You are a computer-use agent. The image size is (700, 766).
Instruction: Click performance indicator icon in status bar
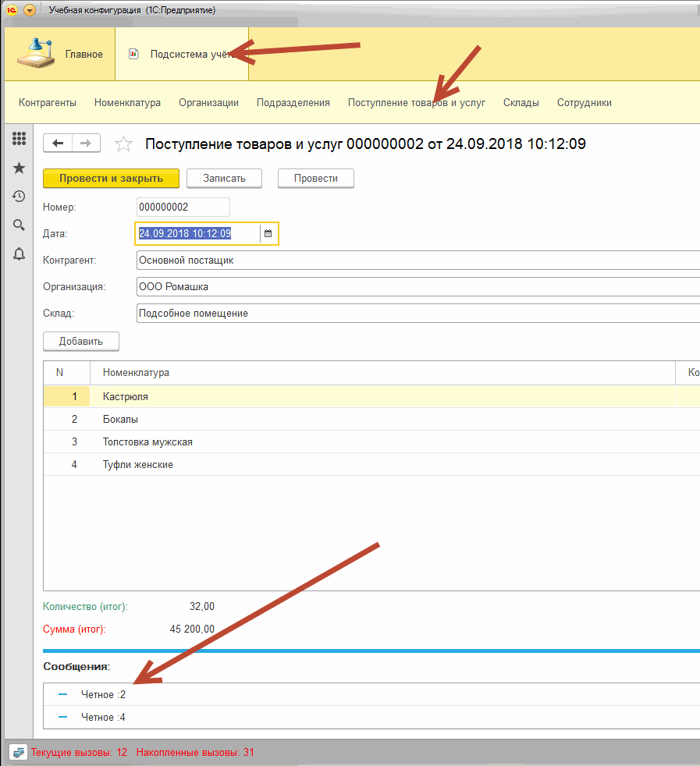click(x=17, y=753)
